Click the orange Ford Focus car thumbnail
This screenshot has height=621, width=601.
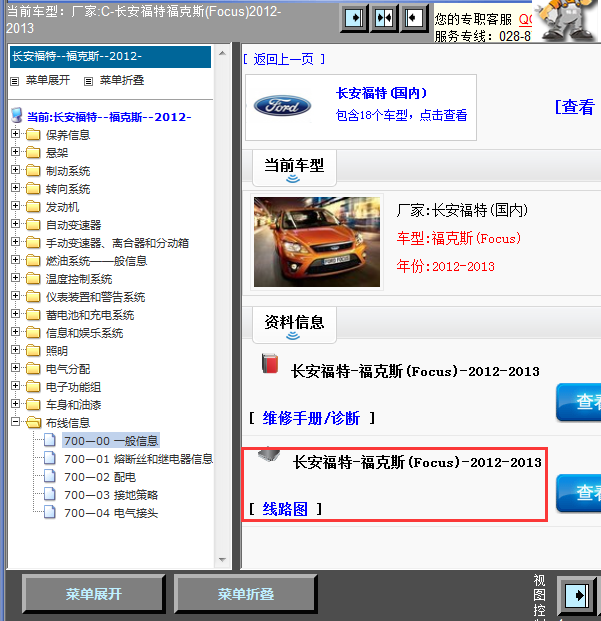coord(317,242)
